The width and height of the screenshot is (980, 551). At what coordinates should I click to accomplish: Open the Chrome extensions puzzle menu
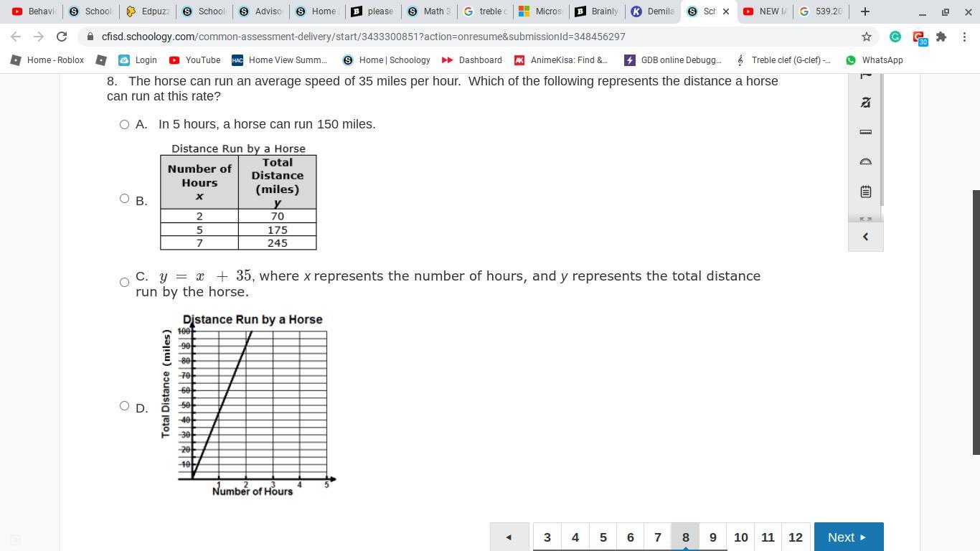coord(941,37)
